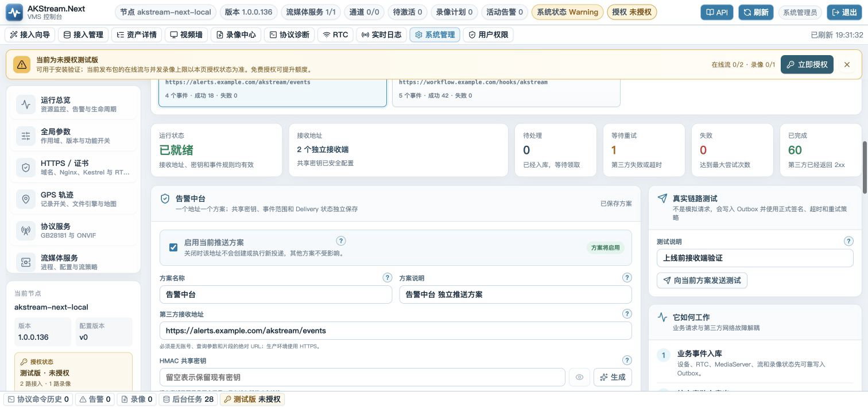868x407 pixels.
Task: Click the 系统状态 Warning pill
Action: click(x=567, y=12)
